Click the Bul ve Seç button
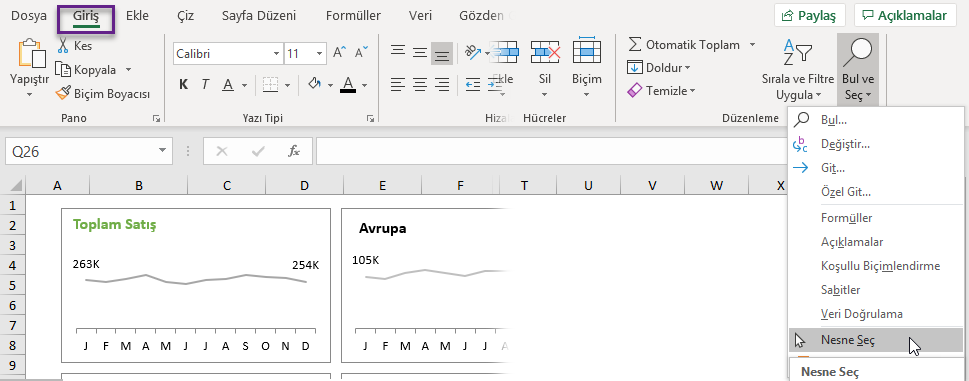This screenshot has height=381, width=969. (858, 69)
